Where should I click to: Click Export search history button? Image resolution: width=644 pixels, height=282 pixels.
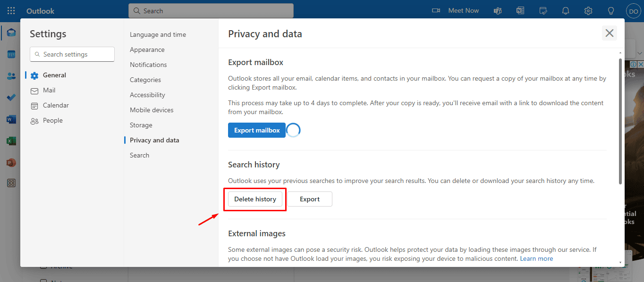[x=310, y=199]
